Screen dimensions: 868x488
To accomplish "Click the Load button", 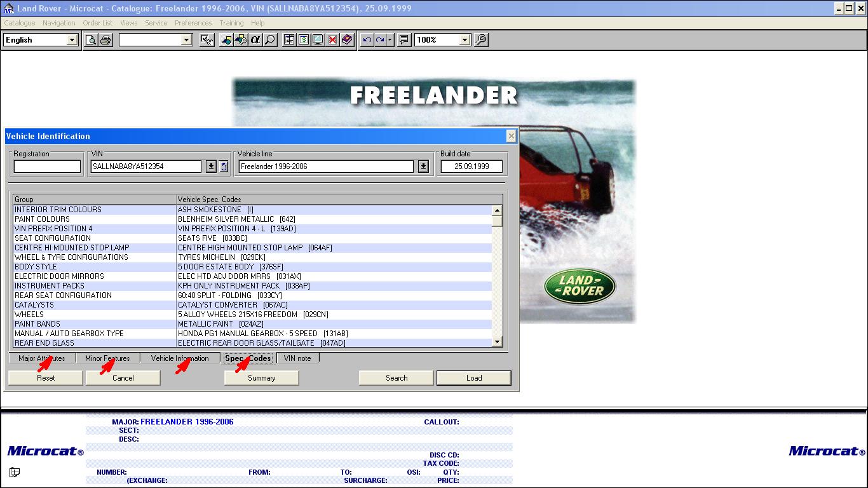I will click(x=474, y=378).
